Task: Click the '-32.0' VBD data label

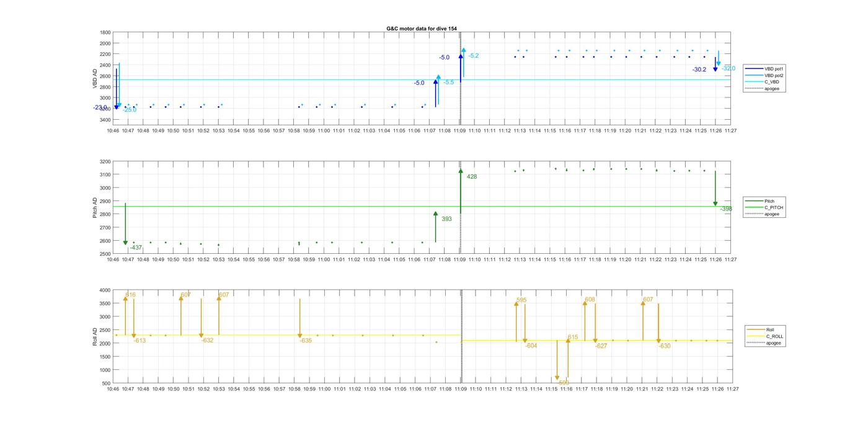Action: 728,68
